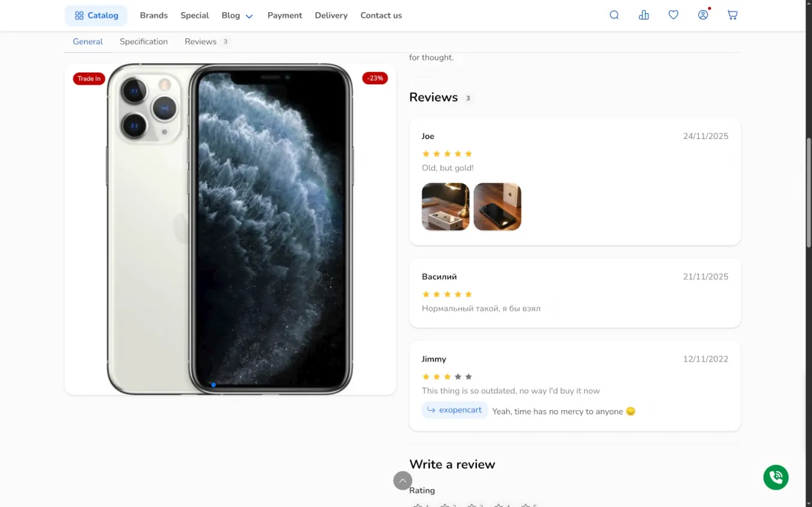The image size is (812, 507).
Task: Click the green phone callback button
Action: (776, 478)
